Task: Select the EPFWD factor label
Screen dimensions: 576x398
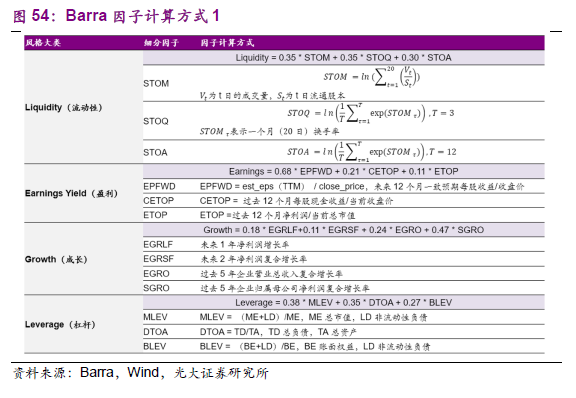Action: [x=159, y=186]
